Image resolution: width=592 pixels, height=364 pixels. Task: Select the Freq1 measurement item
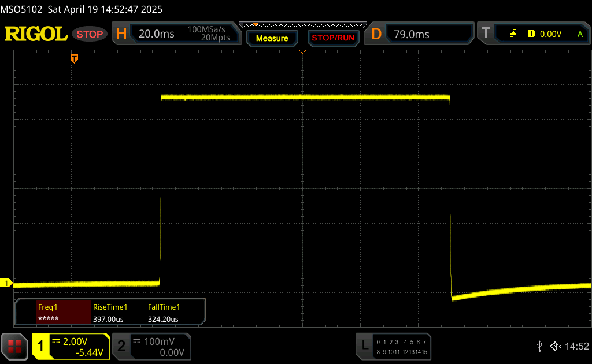(64, 313)
